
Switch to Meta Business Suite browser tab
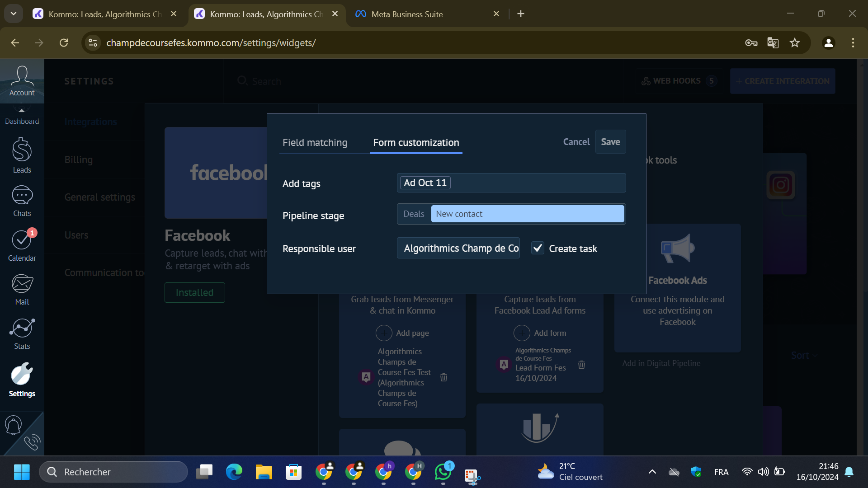[x=407, y=14]
